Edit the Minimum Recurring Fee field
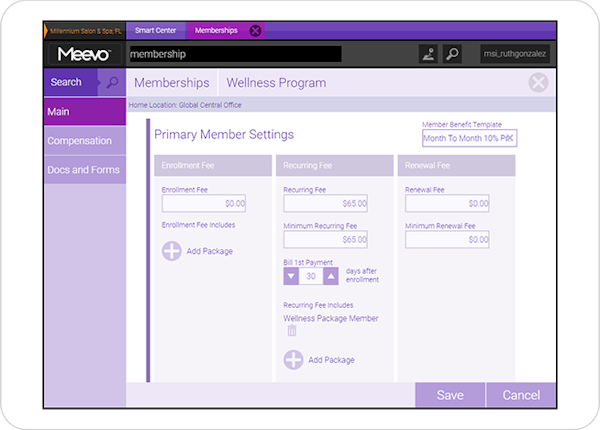The image size is (600, 430). [x=325, y=239]
